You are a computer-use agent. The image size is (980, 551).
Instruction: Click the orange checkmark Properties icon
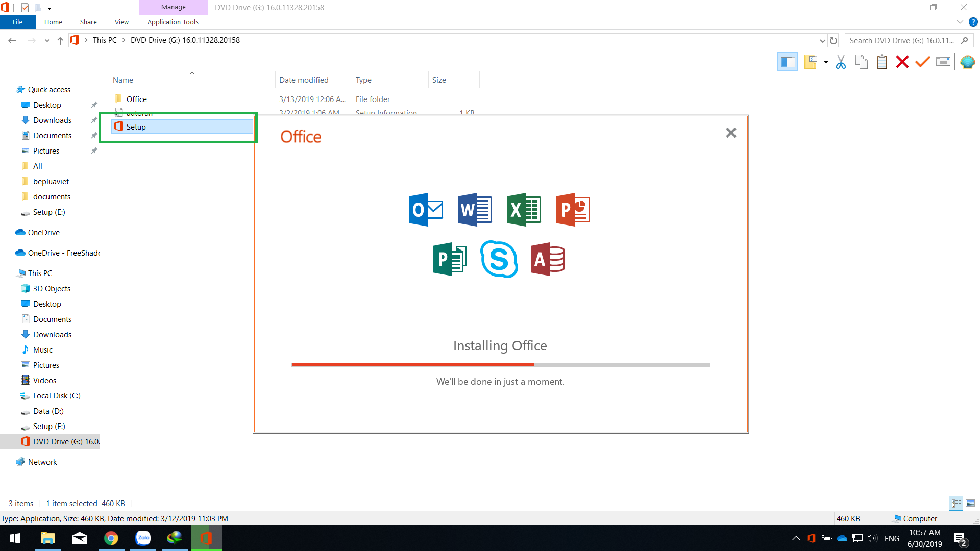[x=922, y=62]
